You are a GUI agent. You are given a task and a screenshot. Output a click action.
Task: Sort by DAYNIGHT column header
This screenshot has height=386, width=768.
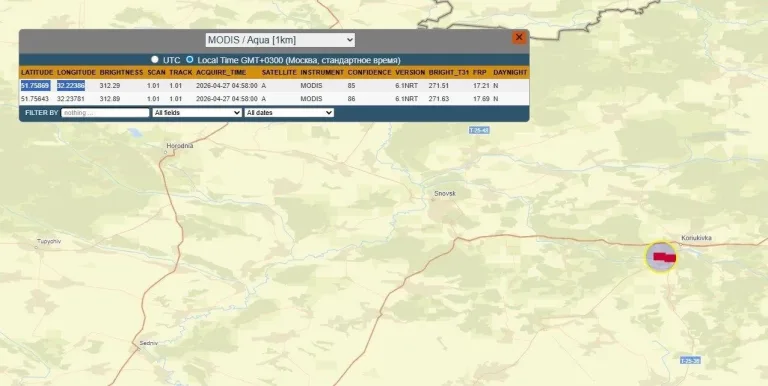[510, 72]
